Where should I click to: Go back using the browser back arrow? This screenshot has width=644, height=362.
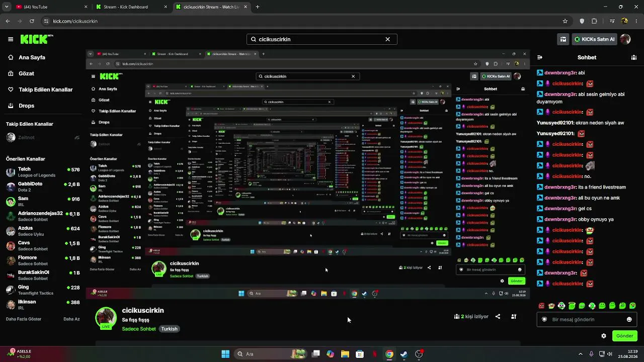tap(8, 21)
